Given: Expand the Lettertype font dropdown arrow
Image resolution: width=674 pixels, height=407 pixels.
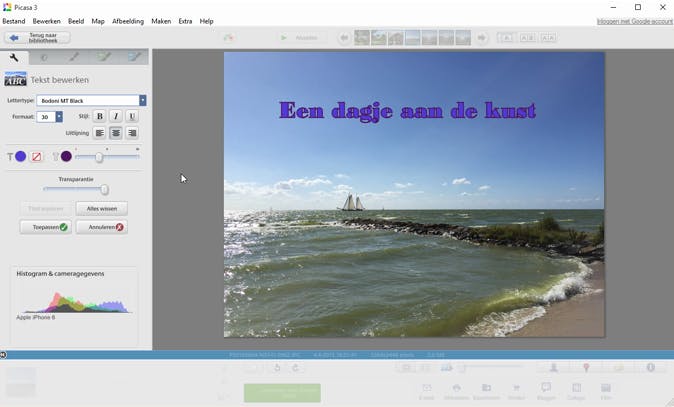Looking at the screenshot, I should 143,101.
